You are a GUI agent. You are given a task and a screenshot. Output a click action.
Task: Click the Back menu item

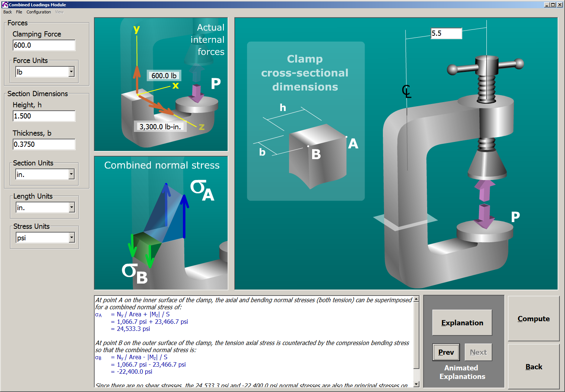pyautogui.click(x=7, y=12)
